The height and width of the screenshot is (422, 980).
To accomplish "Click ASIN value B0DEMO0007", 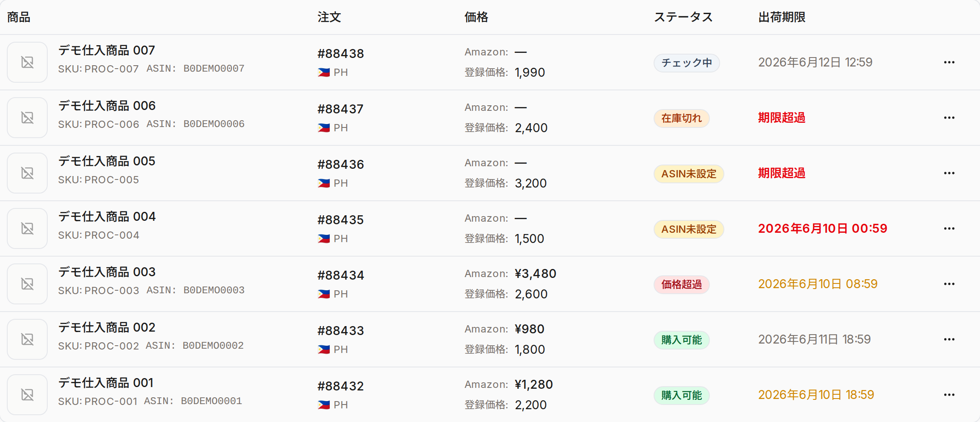I will coord(214,69).
